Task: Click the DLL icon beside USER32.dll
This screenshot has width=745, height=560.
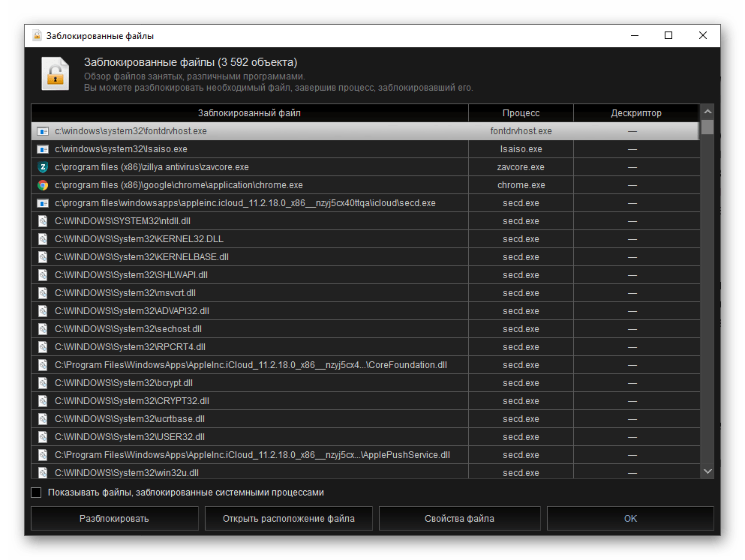Action: pos(43,438)
